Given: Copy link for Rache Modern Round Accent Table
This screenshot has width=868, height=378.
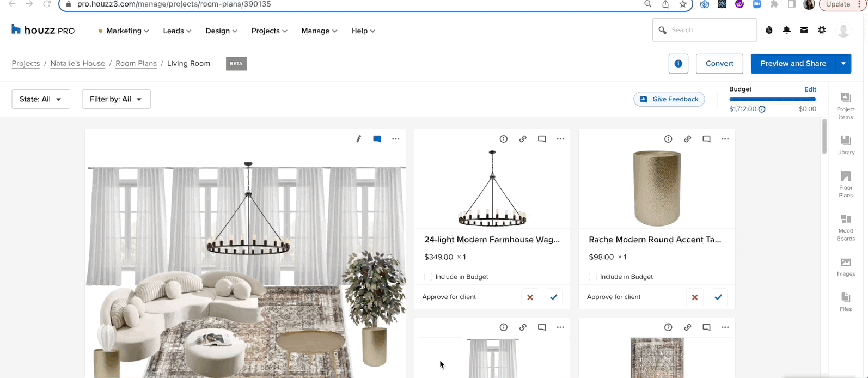Looking at the screenshot, I should click(x=688, y=139).
